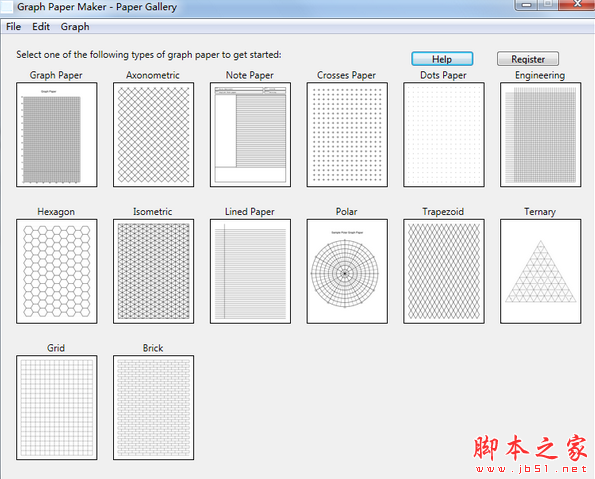Click the Register button
Screen dimensions: 595x479
[x=528, y=59]
